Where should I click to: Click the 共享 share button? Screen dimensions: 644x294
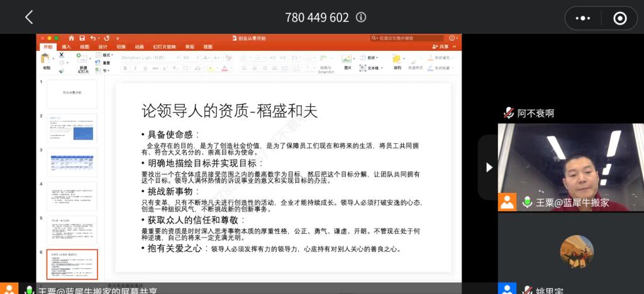441,46
